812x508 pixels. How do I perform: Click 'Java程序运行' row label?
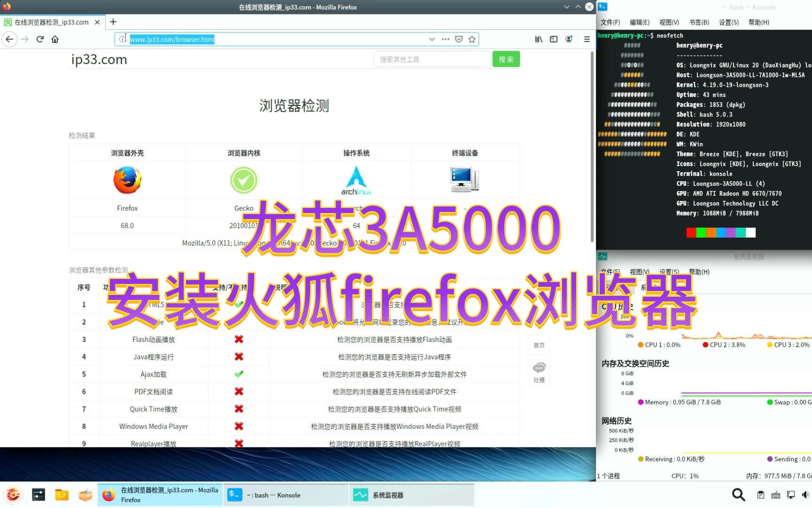tap(154, 357)
